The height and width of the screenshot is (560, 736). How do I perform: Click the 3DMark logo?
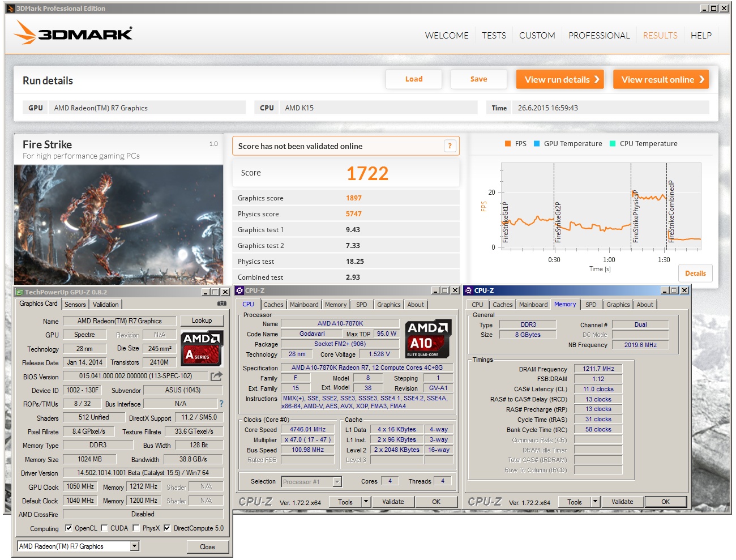[74, 33]
